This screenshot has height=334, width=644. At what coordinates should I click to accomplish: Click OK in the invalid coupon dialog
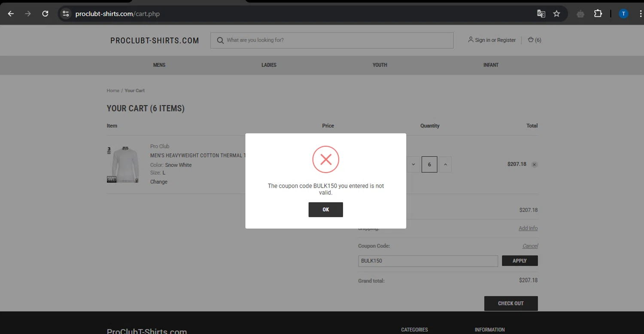pyautogui.click(x=325, y=210)
